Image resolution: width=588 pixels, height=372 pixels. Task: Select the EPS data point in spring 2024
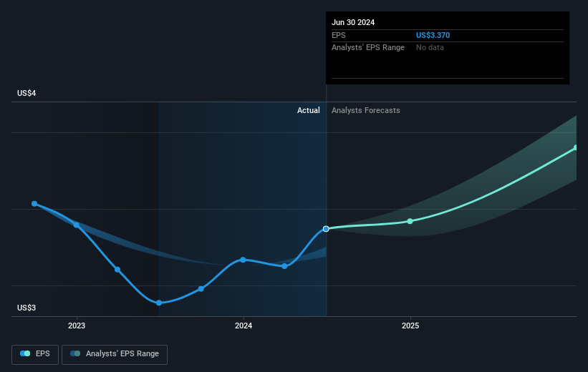pyautogui.click(x=284, y=266)
